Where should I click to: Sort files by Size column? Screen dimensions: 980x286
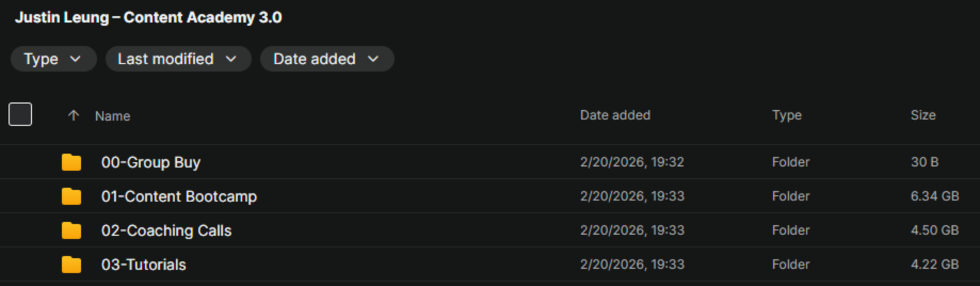click(922, 115)
